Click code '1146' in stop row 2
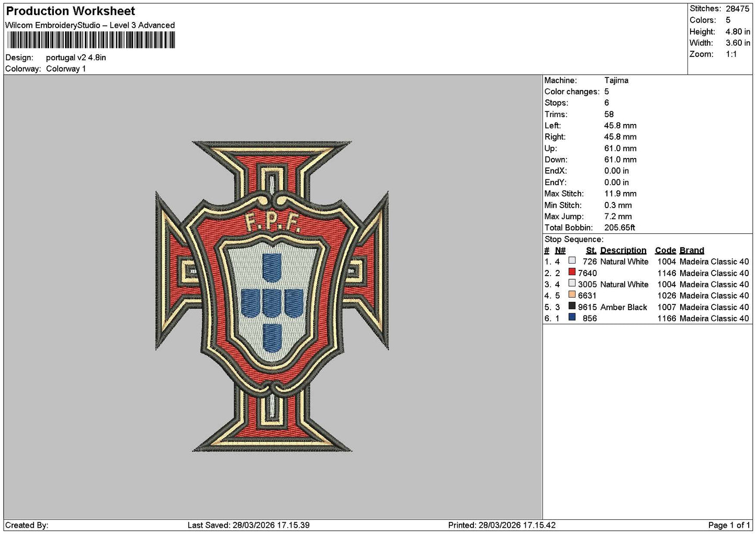Screen dimensions: 756x534 click(x=667, y=273)
